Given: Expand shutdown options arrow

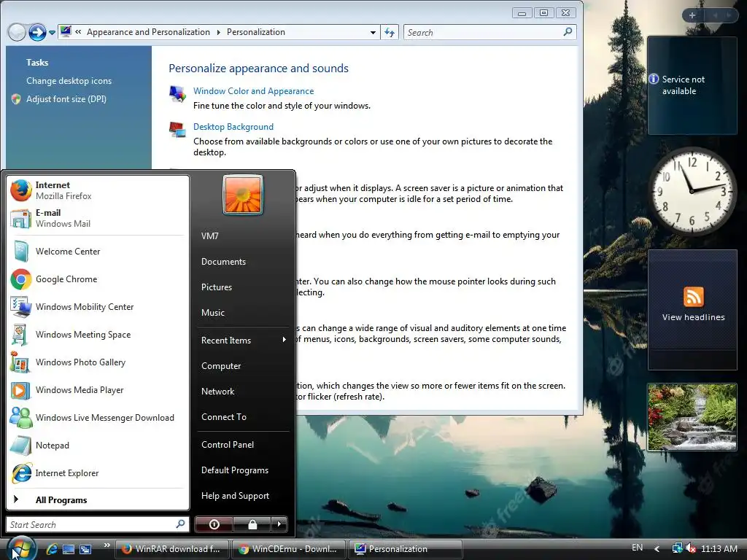Looking at the screenshot, I should tap(279, 524).
